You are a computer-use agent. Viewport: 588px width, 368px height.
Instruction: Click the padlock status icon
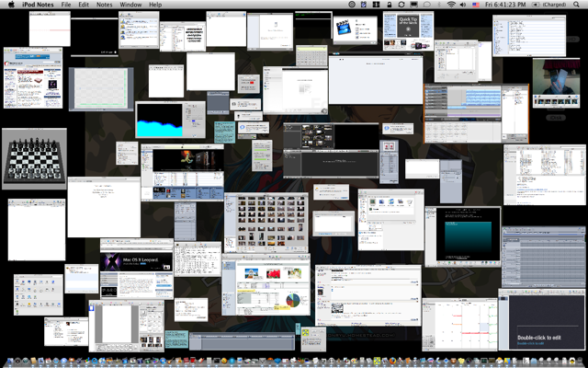[x=390, y=5]
